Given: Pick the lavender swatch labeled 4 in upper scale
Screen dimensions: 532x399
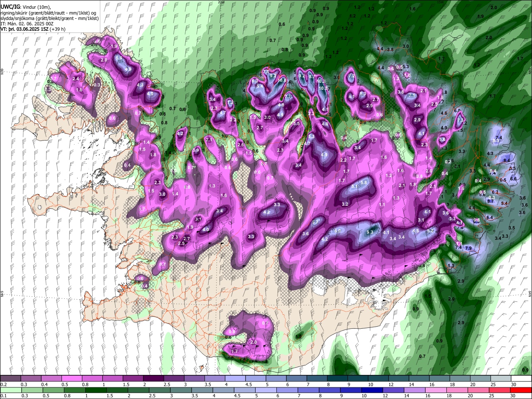Looking at the screenshot, I should click(x=235, y=379).
